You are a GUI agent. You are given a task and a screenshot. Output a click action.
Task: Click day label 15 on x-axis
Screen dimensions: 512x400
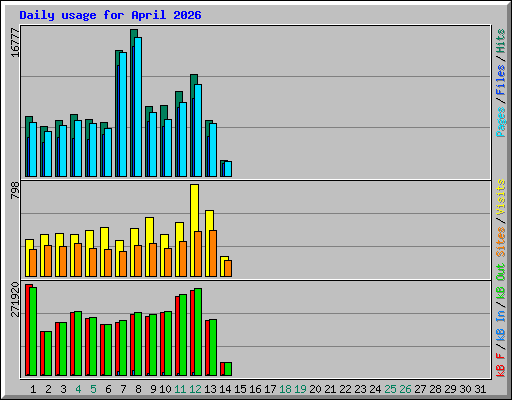point(240,389)
